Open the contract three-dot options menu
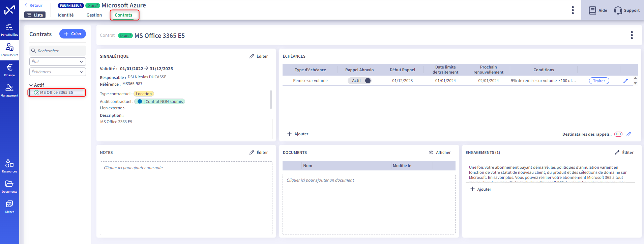Viewport: 644px width, 244px height. point(632,35)
